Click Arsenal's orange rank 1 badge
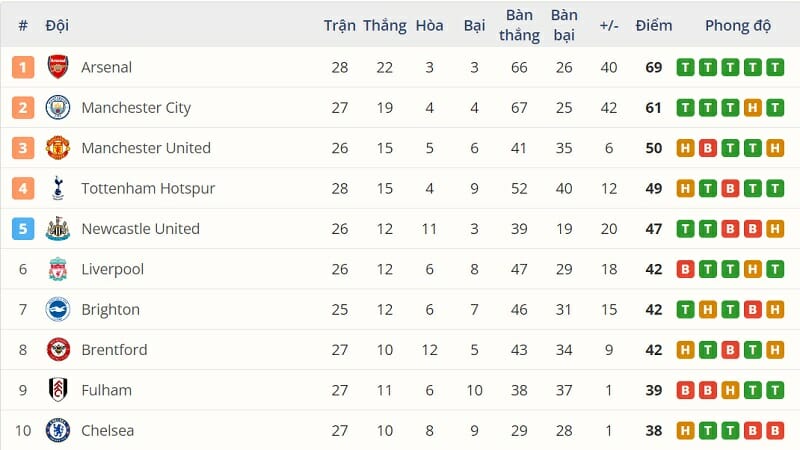This screenshot has width=800, height=450. click(x=23, y=67)
